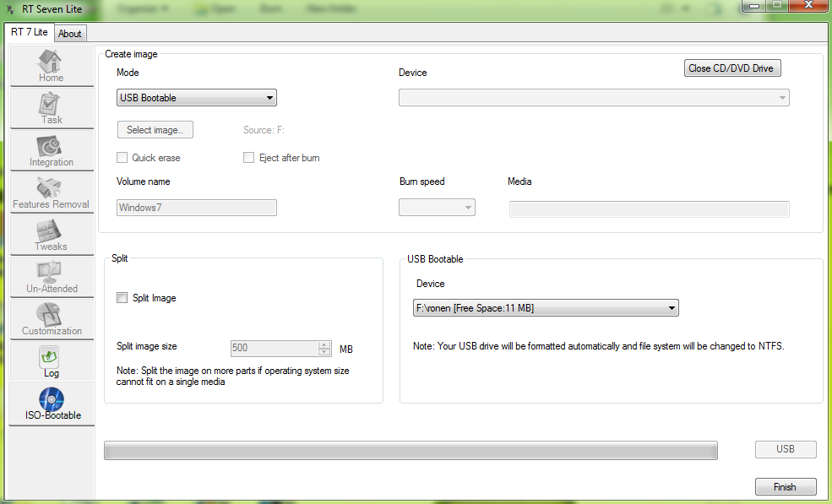Click the Volume name field containing Windows7
This screenshot has height=504, width=832.
[x=196, y=208]
